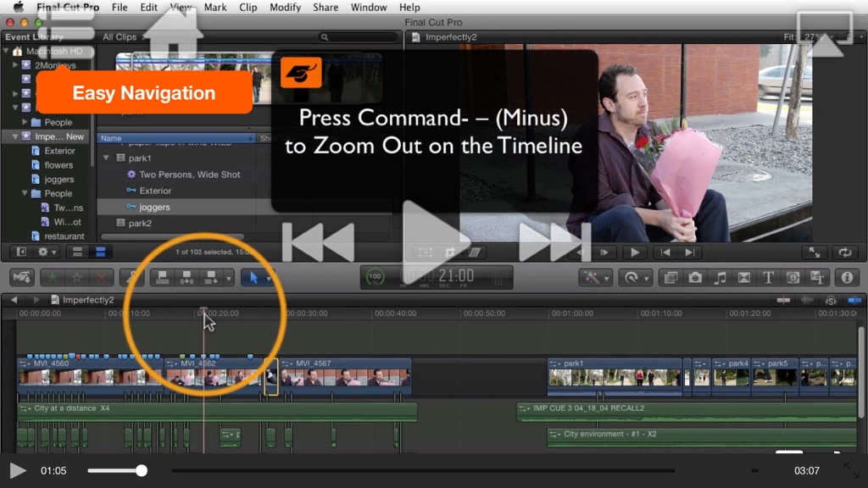
Task: Click in the Event Browser search field
Action: (x=359, y=37)
